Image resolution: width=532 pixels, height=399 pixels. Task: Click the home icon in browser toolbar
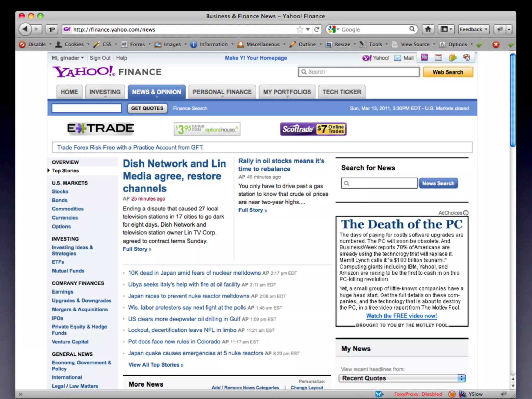click(428, 29)
